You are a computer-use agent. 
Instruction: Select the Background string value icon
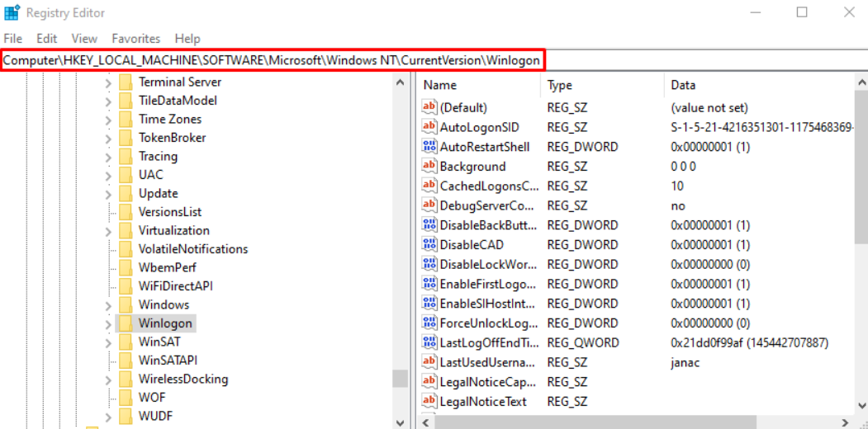click(429, 167)
